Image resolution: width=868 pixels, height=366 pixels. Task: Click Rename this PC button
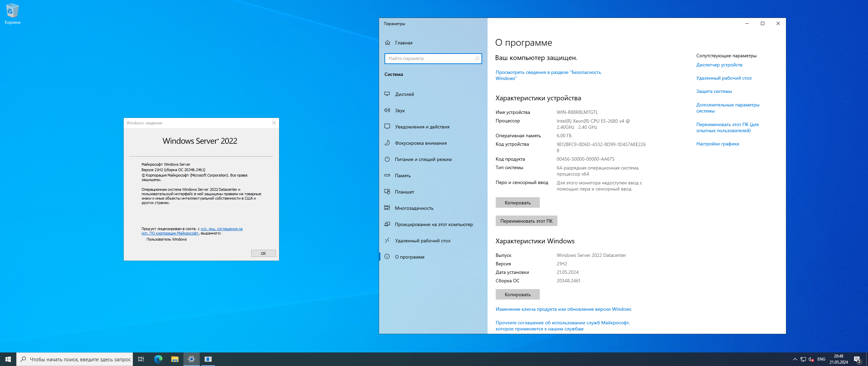tap(526, 221)
